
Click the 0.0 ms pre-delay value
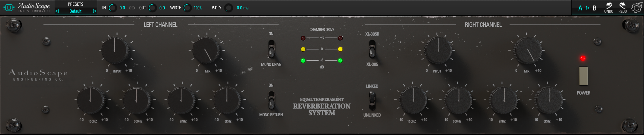point(242,8)
